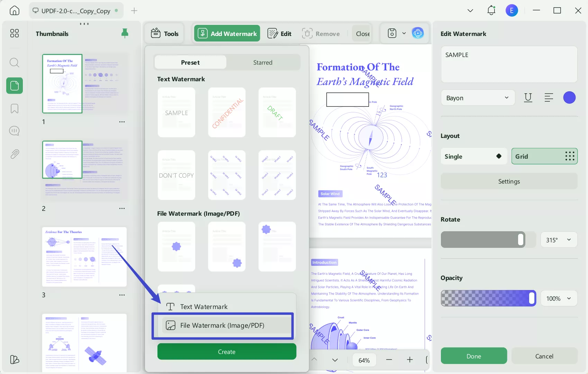
Task: Close the watermark toolbar
Action: (x=362, y=34)
